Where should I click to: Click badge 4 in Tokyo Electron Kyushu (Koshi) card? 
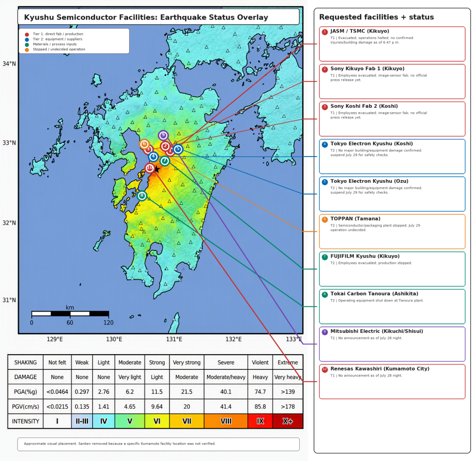click(325, 144)
